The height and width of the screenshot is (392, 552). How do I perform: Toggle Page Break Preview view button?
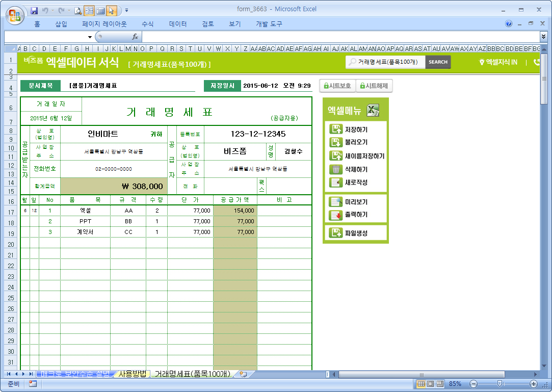[x=439, y=384]
